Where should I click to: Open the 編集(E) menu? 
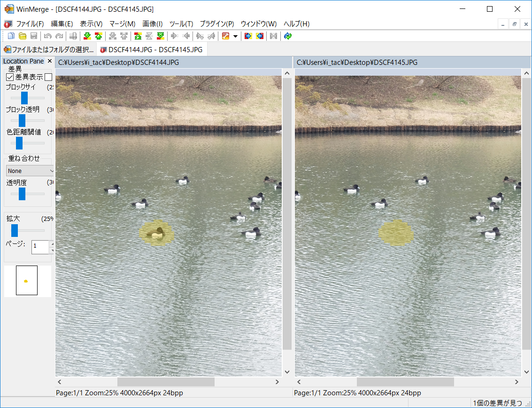click(x=62, y=24)
